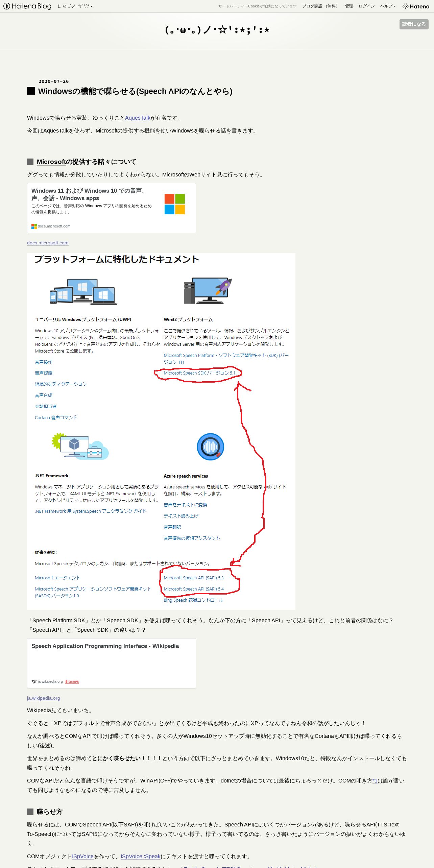434x868 pixels.
Task: Click the UWP devices illustration
Action: click(x=83, y=291)
